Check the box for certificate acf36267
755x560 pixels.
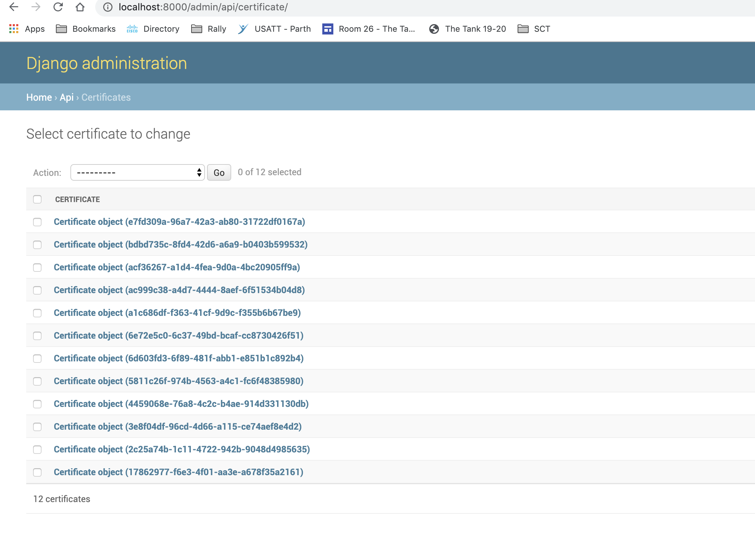click(37, 268)
